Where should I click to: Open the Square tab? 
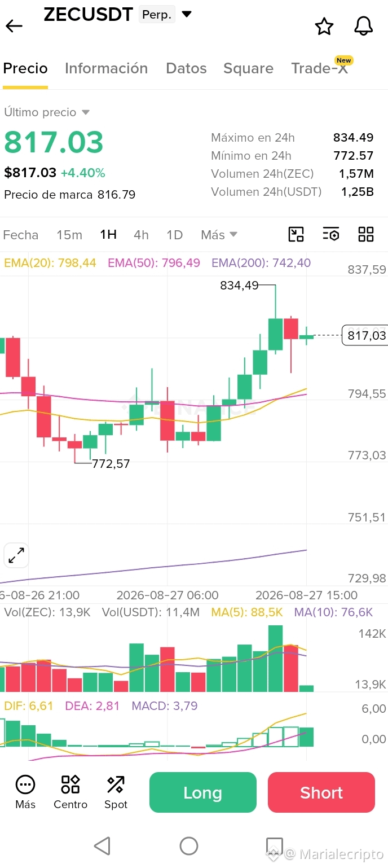coord(248,68)
